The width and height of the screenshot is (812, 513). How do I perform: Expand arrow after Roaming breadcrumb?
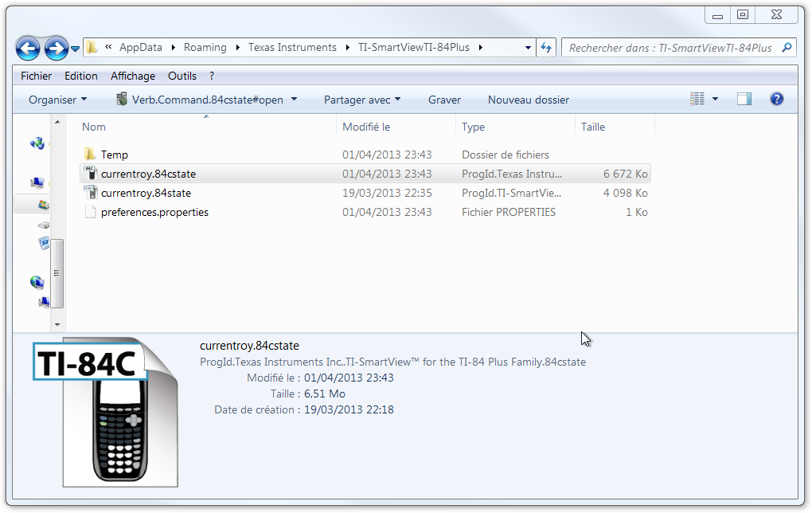click(237, 48)
